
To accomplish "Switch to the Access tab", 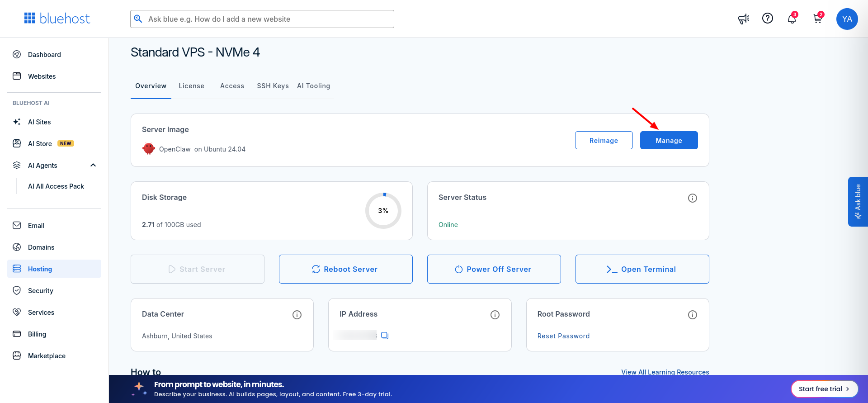I will pyautogui.click(x=232, y=86).
